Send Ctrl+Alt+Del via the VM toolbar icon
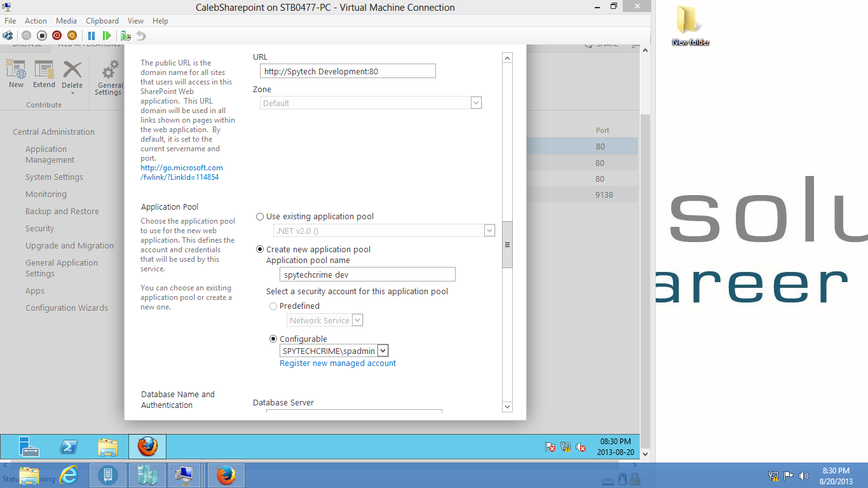Viewport: 868px width, 488px height. 8,36
